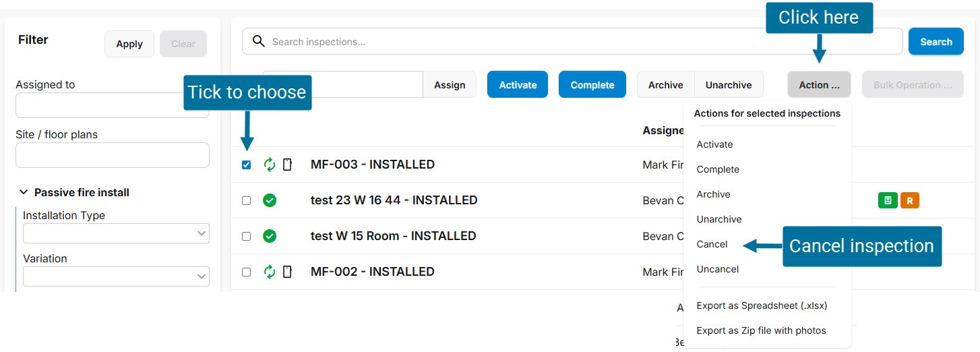Open the green report icon badge
Screen dimensions: 980x352
click(x=888, y=200)
